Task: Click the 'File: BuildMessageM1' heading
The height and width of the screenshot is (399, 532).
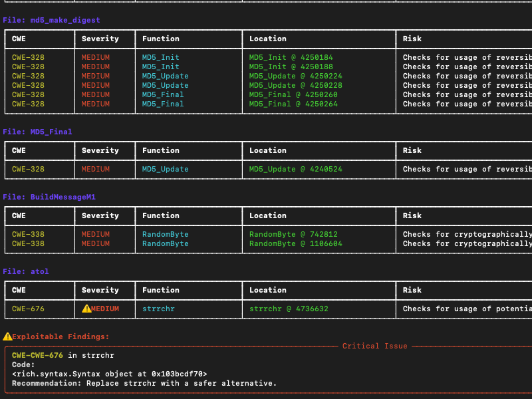Action: [x=49, y=197]
